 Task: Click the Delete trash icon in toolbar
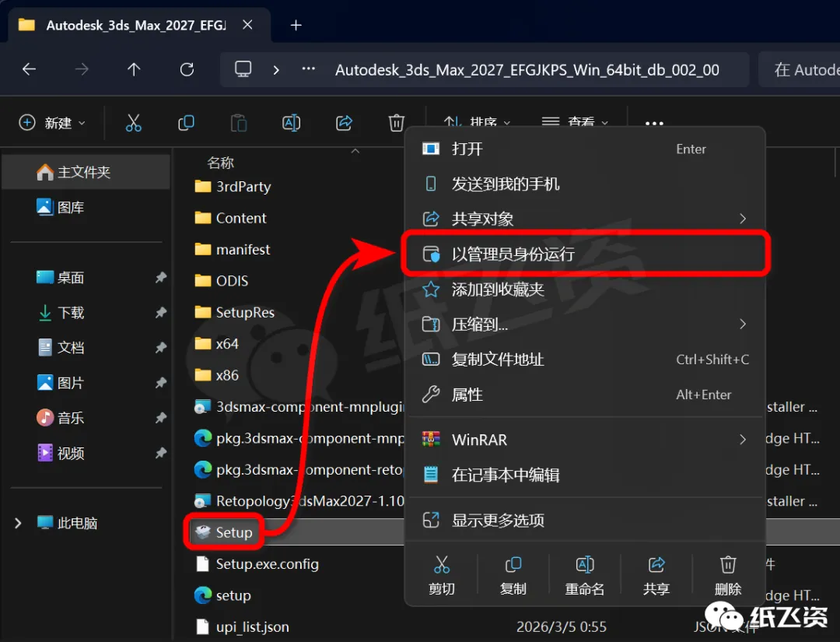[x=397, y=123]
